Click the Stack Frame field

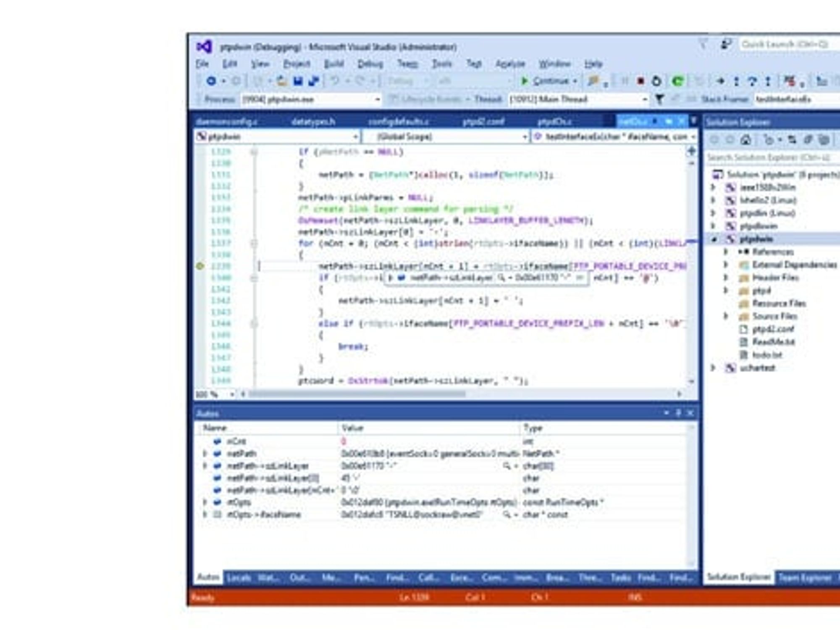[x=797, y=99]
